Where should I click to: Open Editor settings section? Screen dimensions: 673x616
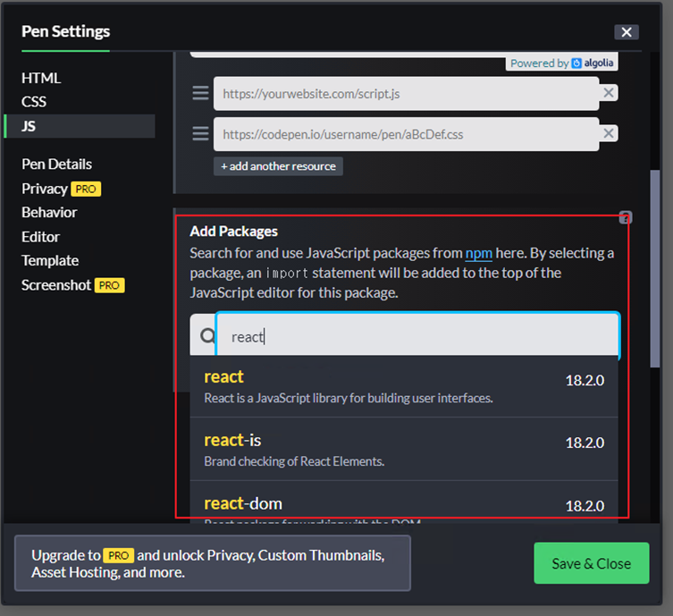pyautogui.click(x=41, y=237)
